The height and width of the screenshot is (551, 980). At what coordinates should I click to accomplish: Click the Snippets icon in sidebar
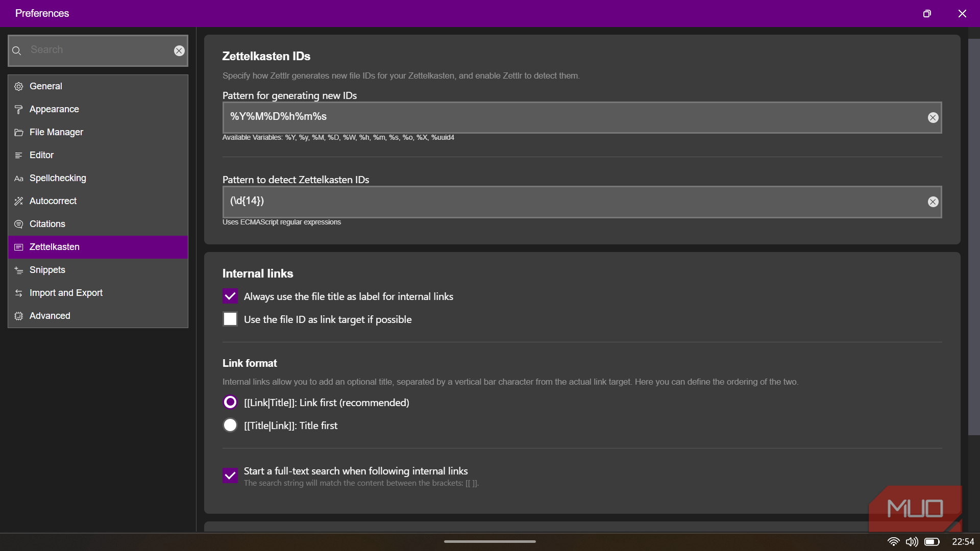(x=19, y=270)
